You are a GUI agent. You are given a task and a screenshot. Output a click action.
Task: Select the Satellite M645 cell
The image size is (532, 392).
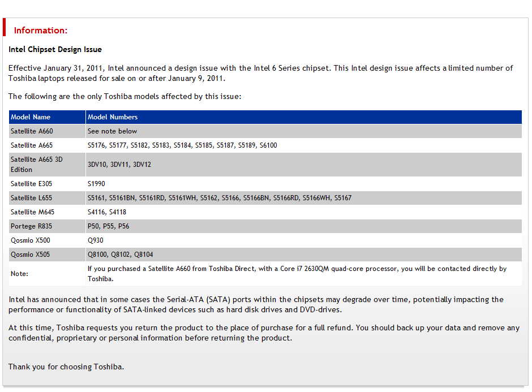point(47,212)
